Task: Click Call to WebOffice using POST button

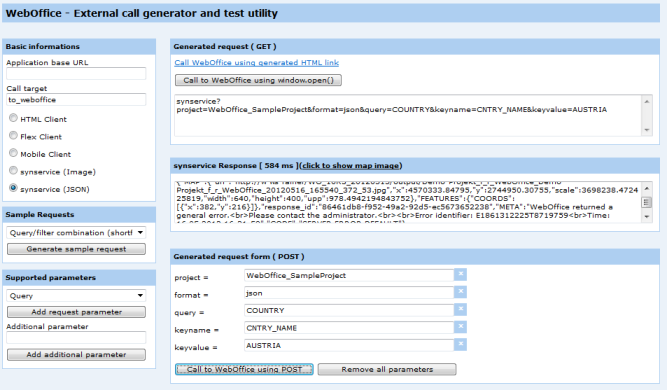Action: (x=244, y=369)
